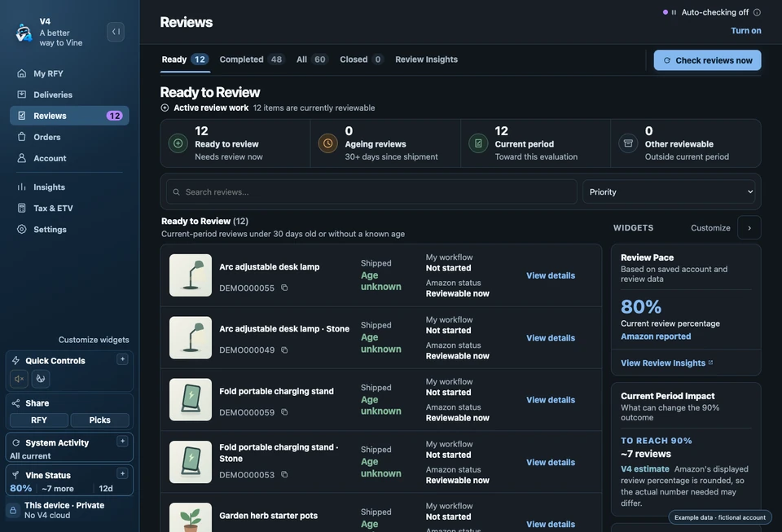Screen dimensions: 782x532
Task: Open Insights from sidebar
Action: [69, 187]
